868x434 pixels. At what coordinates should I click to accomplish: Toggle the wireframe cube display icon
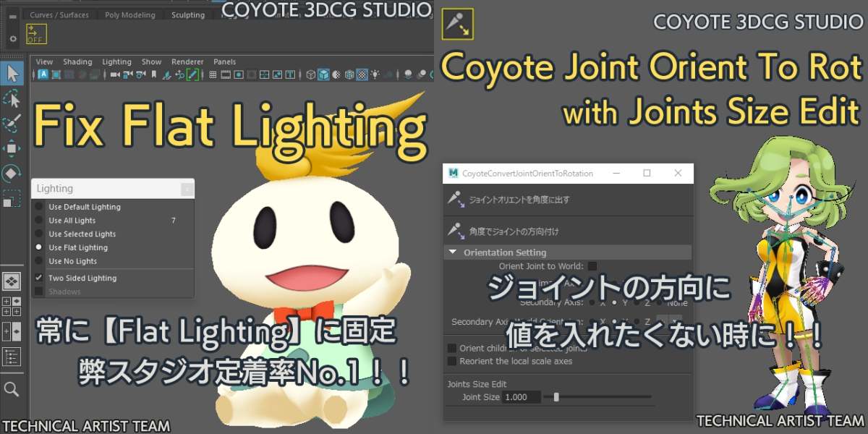pos(311,74)
